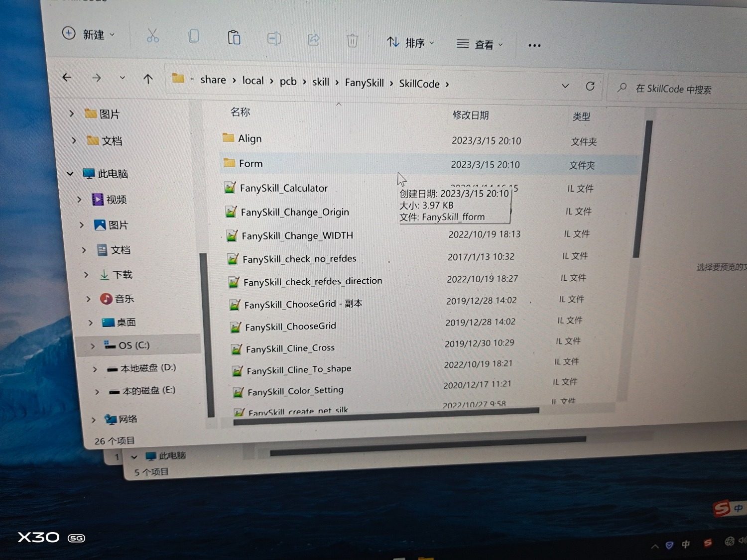Screen dimensions: 747x560
Task: Click the file list horizontal scrollbar
Action: click(386, 416)
